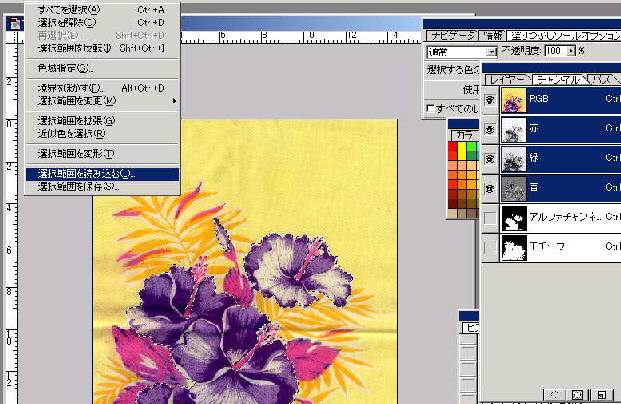This screenshot has width=621, height=404.
Task: Open the カラー tab in swatches palette
Action: pyautogui.click(x=465, y=135)
